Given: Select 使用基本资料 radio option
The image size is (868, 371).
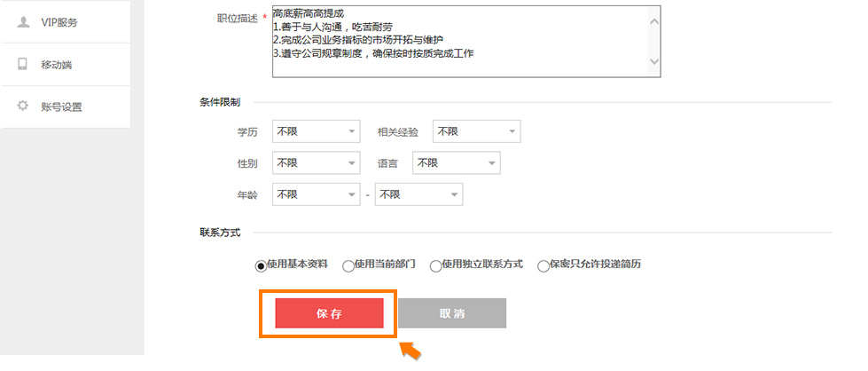Looking at the screenshot, I should click(x=260, y=266).
